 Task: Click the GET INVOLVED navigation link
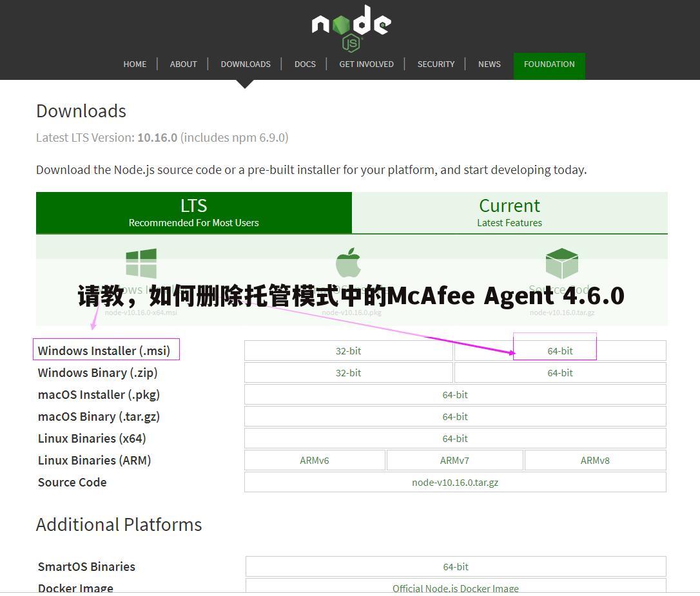366,64
